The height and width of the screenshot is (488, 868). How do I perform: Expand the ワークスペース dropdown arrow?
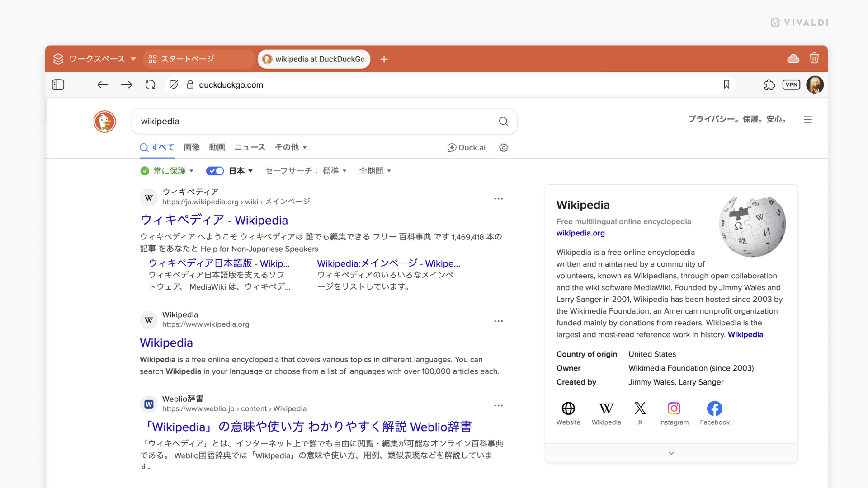tap(133, 59)
